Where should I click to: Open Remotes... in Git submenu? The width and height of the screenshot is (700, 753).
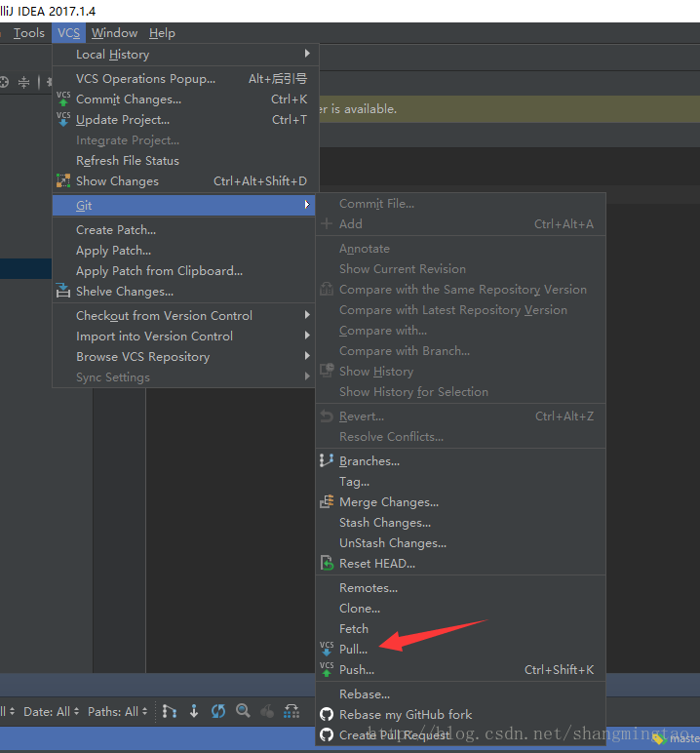point(460,587)
